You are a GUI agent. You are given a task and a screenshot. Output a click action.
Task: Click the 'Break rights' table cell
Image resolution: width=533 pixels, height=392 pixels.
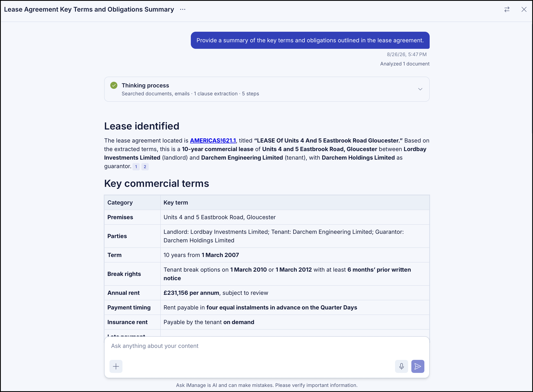(132, 274)
